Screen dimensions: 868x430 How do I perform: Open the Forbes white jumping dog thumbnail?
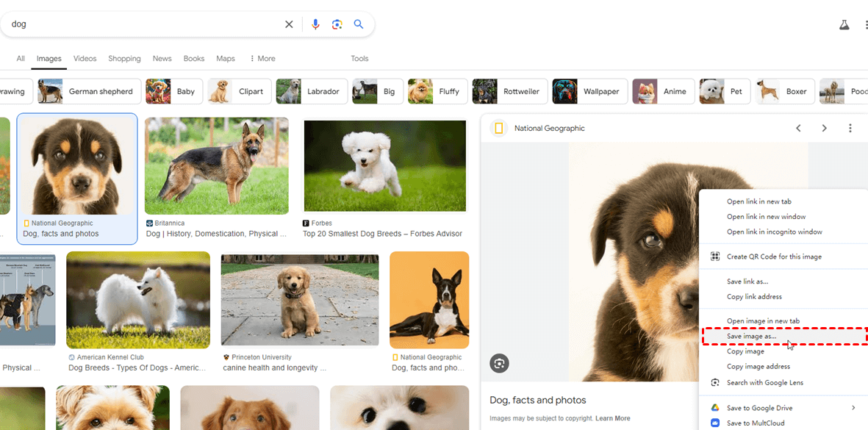tap(384, 166)
